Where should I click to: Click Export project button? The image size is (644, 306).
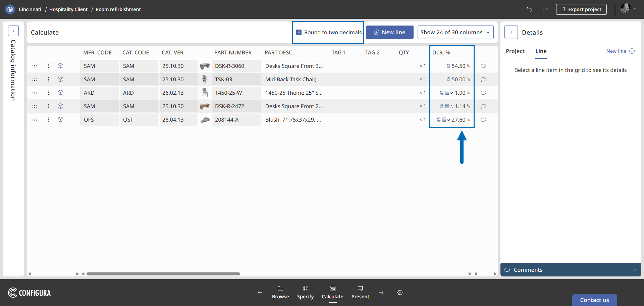click(x=581, y=9)
